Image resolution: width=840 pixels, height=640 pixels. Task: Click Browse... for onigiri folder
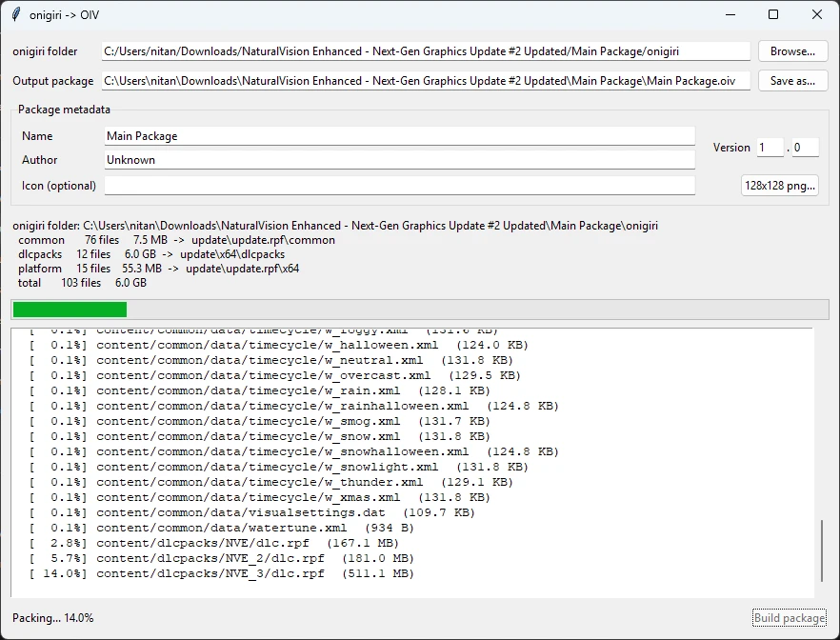(792, 51)
